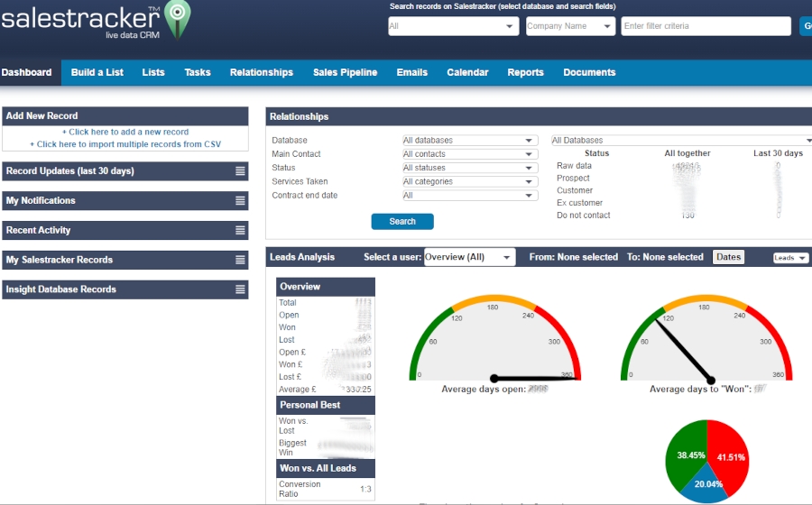Open the Calendar tab
The image size is (812, 505).
pyautogui.click(x=467, y=72)
